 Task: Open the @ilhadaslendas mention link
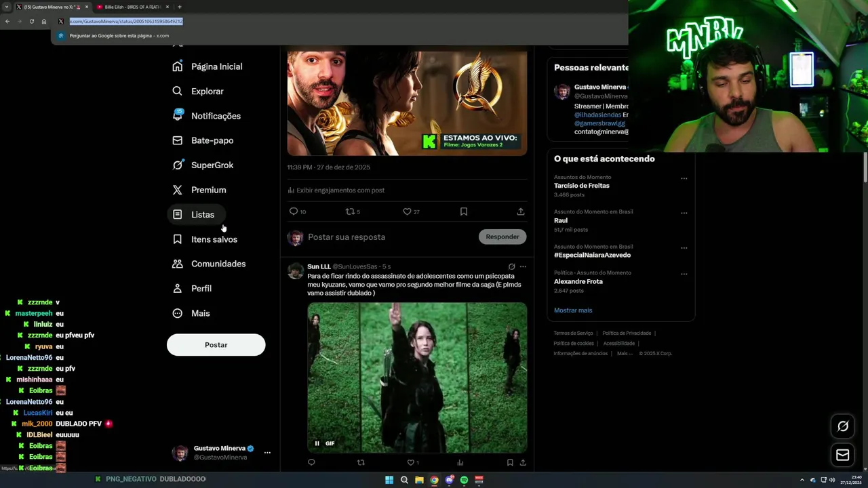coord(597,115)
